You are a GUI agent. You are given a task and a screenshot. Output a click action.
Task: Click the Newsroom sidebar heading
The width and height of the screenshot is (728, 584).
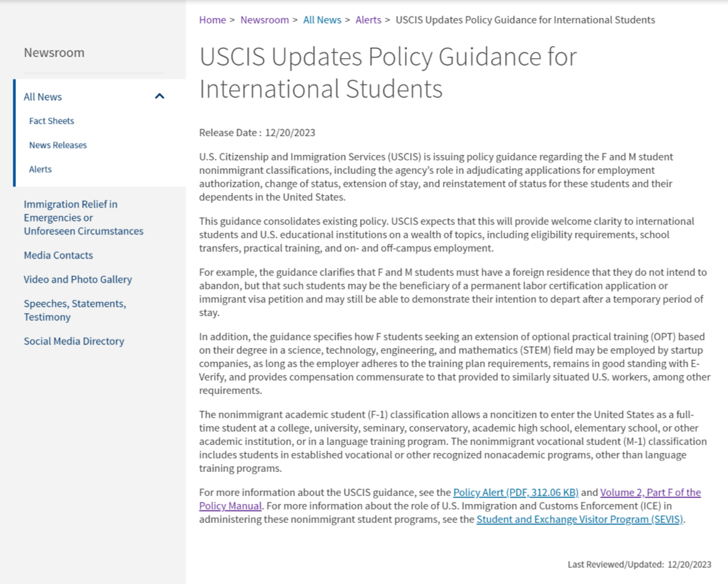pos(54,52)
